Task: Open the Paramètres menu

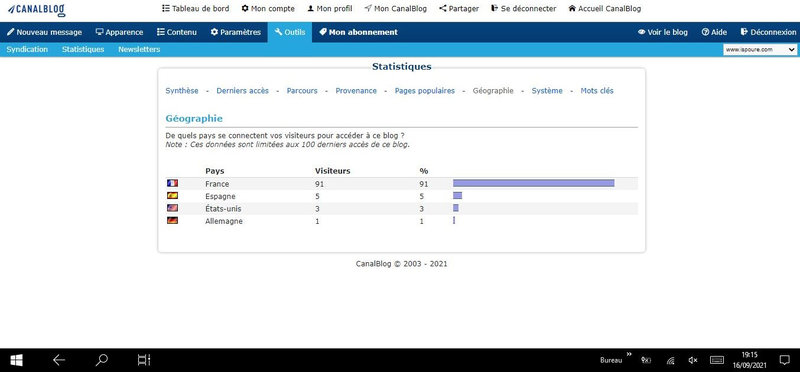Action: [x=236, y=32]
